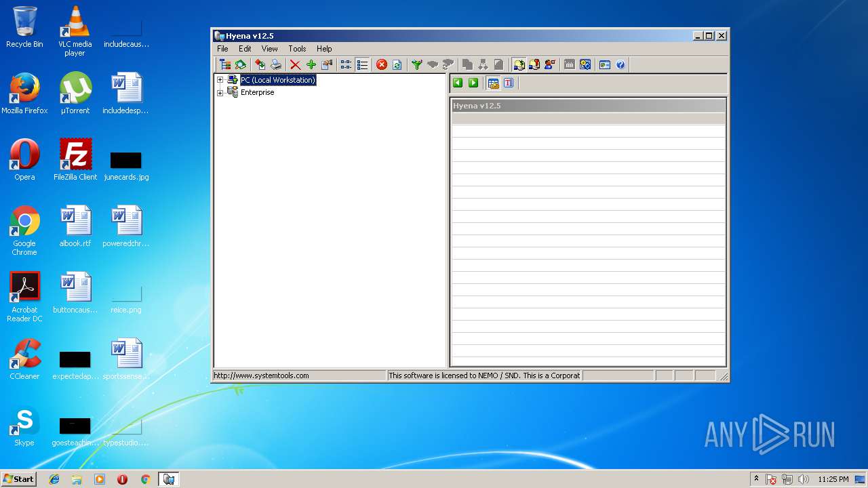This screenshot has height=488, width=868.
Task: Switch to small icons view
Action: [x=346, y=64]
